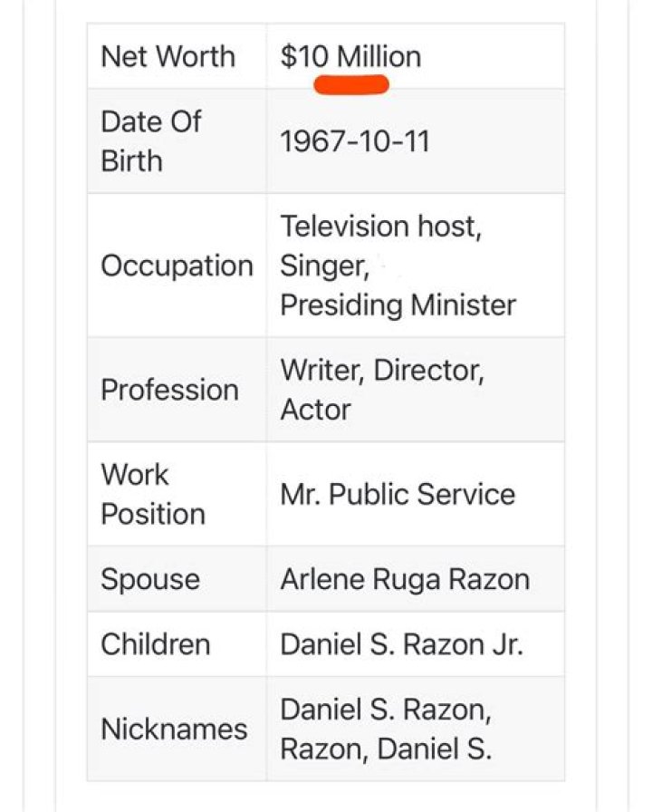The width and height of the screenshot is (652, 812).
Task: Click the Writer, Director text
Action: [x=381, y=370]
